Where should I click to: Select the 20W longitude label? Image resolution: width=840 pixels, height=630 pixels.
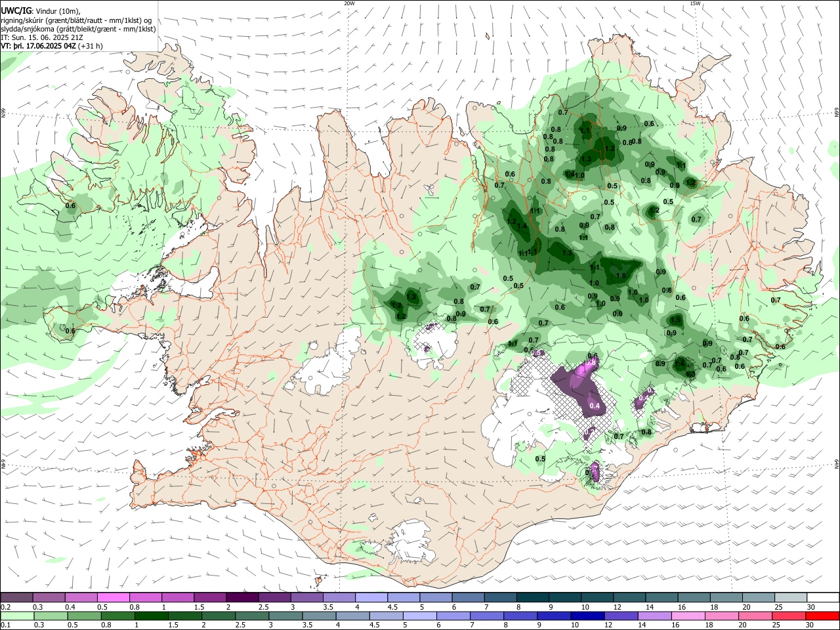pyautogui.click(x=349, y=3)
